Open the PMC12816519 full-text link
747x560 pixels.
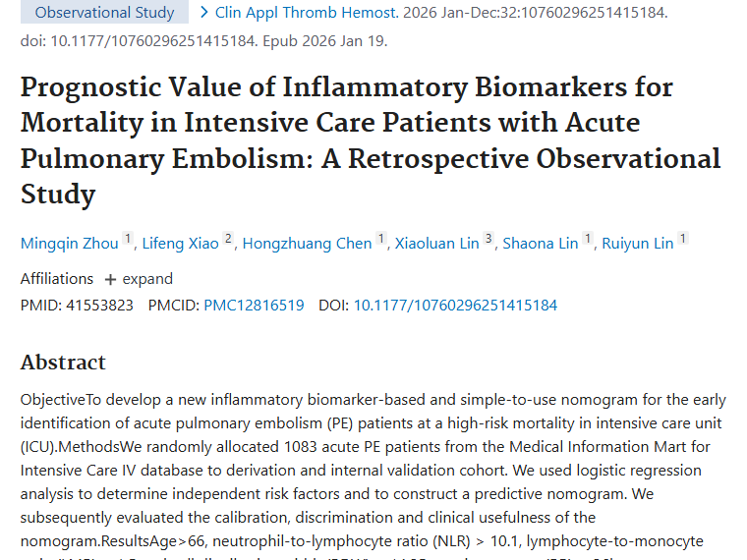(x=254, y=306)
